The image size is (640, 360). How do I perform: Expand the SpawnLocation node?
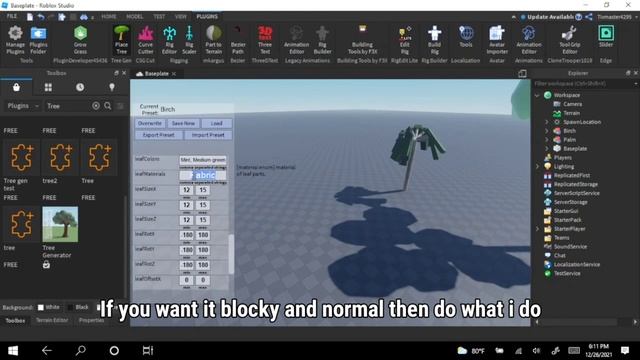point(547,122)
